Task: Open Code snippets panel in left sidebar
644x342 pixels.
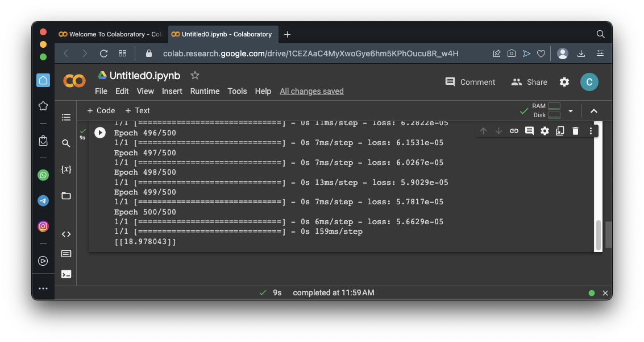Action: (66, 234)
